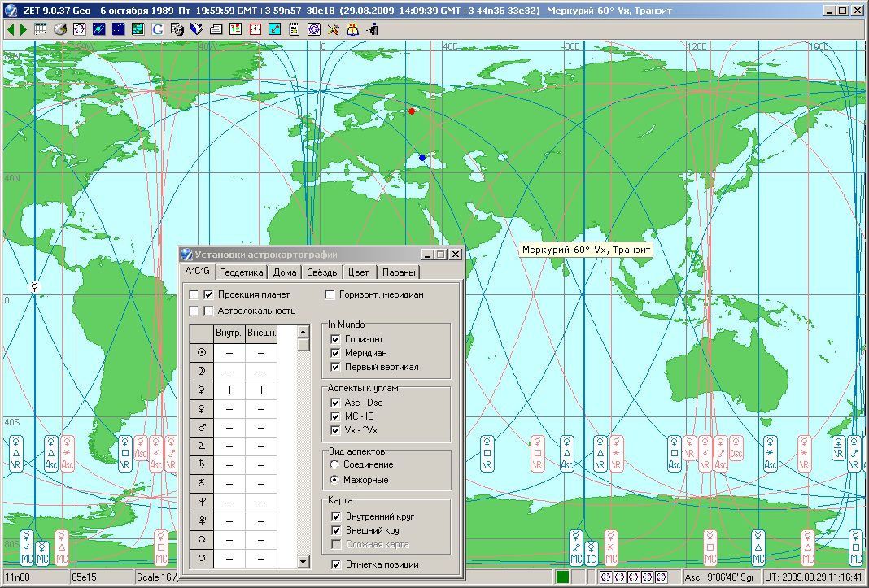
Task: Select the Соединение aspect type radio button
Action: [334, 464]
